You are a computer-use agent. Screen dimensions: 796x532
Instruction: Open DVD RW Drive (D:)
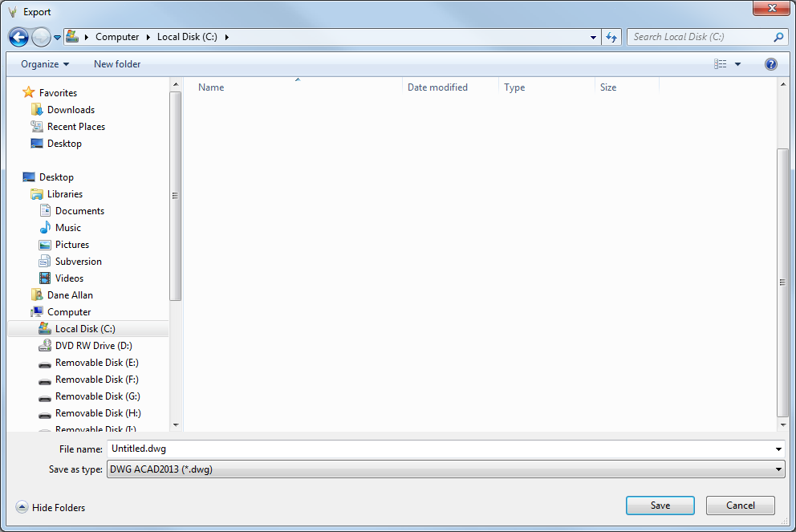tap(93, 345)
